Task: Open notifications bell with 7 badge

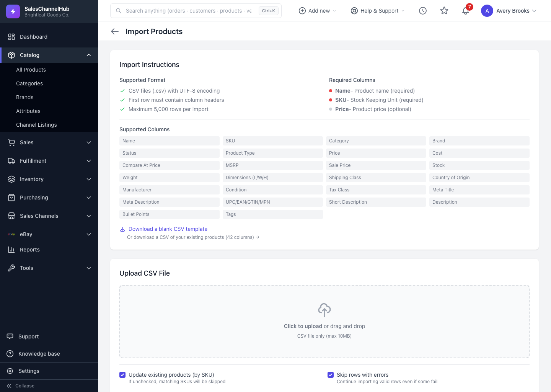Action: [x=466, y=10]
